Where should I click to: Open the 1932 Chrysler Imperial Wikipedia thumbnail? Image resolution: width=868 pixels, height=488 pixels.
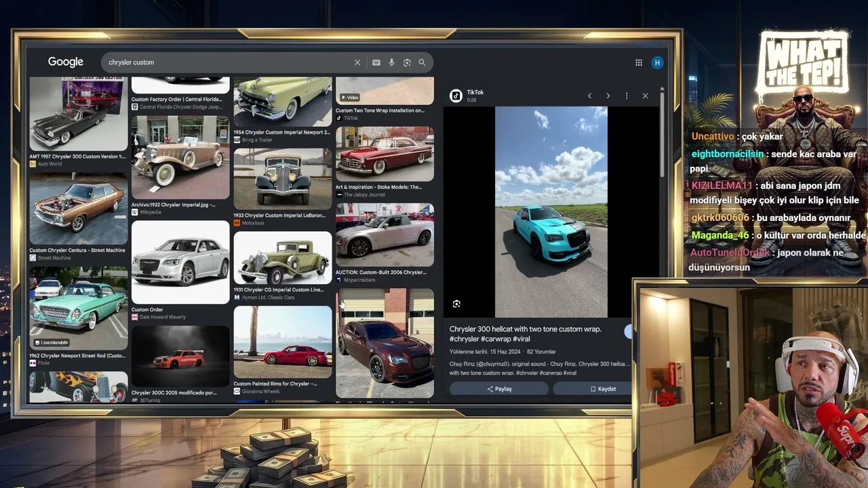(x=180, y=157)
